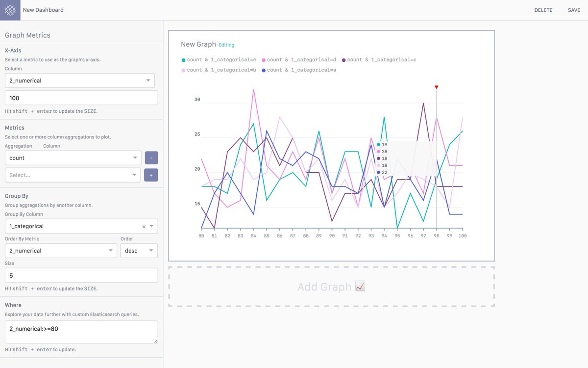Screen dimensions: 588x368
Task: Click the Group By section heading
Action: [x=17, y=196]
